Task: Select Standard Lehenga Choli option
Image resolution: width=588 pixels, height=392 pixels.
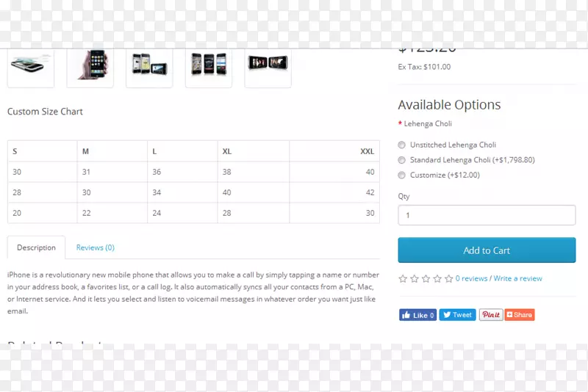Action: tap(402, 160)
